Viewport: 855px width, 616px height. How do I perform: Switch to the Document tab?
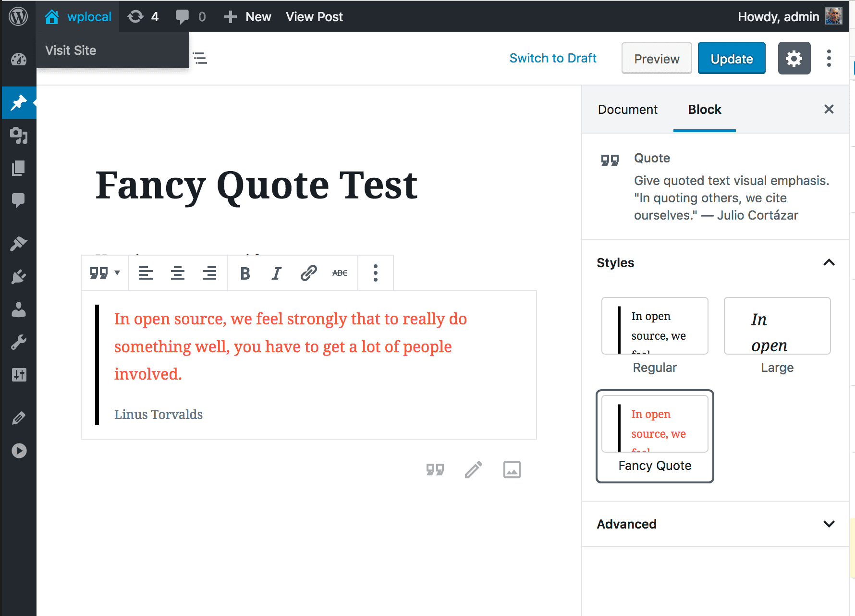(x=627, y=110)
